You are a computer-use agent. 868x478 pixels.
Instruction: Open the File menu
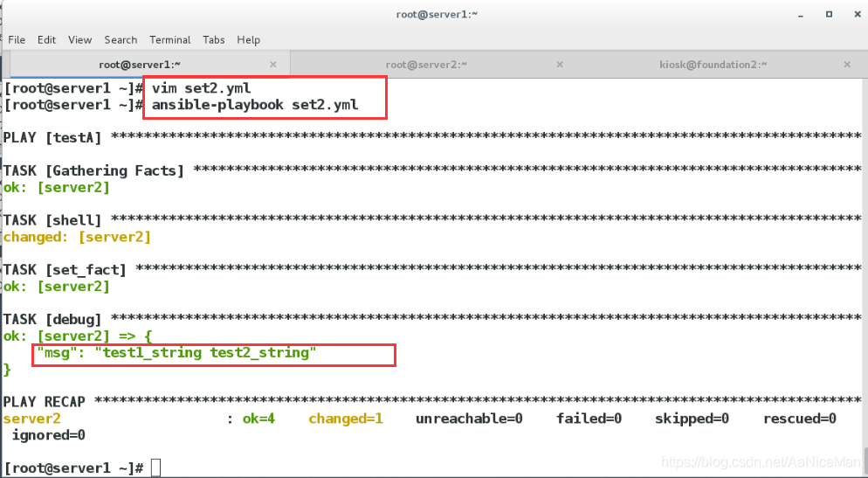coord(17,40)
